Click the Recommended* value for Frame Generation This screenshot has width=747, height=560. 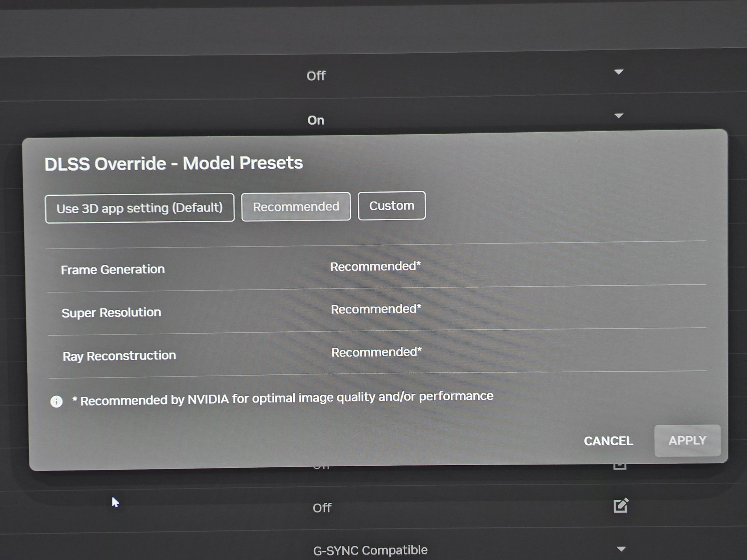pos(376,267)
